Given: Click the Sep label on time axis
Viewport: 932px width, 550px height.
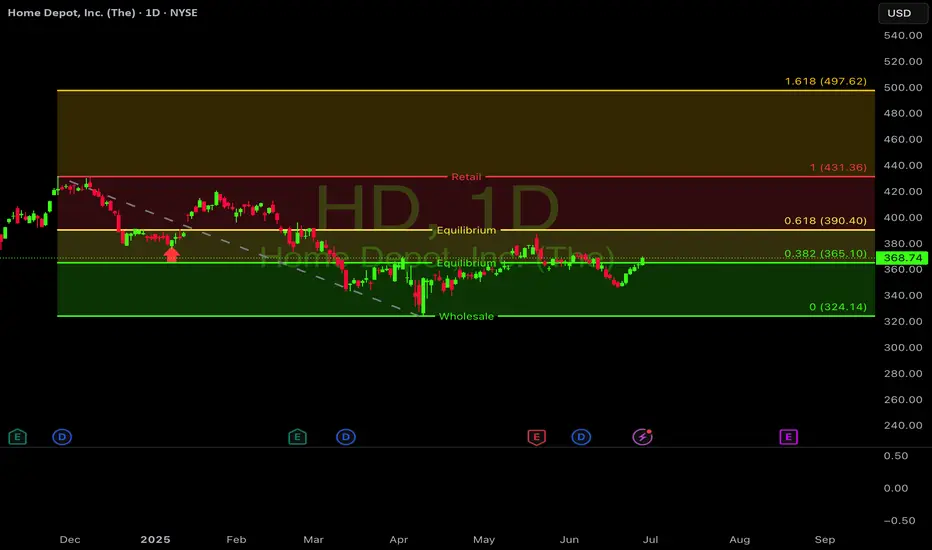Looking at the screenshot, I should click(x=824, y=539).
